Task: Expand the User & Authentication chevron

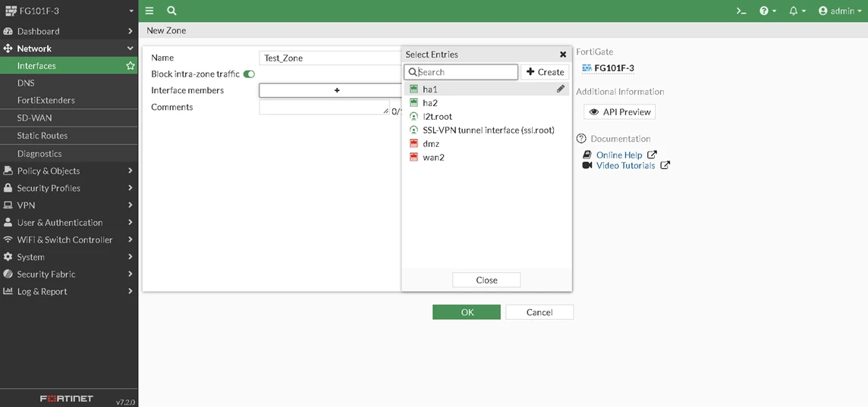Action: pos(130,222)
